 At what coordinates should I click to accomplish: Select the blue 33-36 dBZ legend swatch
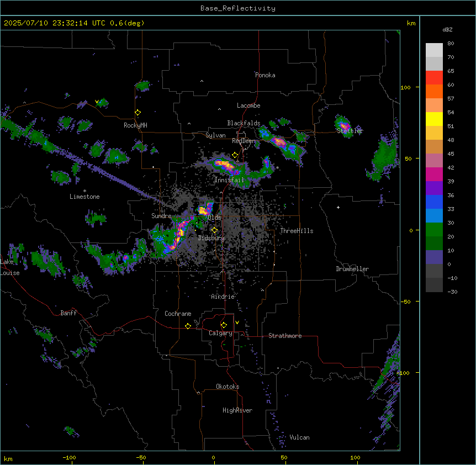(434, 202)
